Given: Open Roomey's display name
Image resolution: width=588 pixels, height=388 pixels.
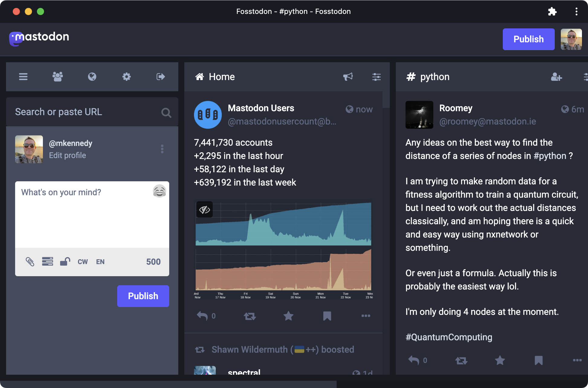Looking at the screenshot, I should pos(456,108).
